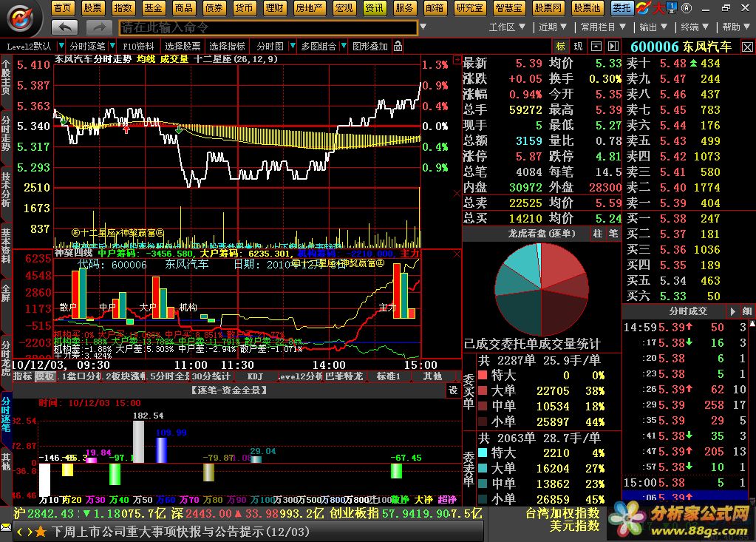
Task: Open the 股票池 top button
Action: point(587,7)
